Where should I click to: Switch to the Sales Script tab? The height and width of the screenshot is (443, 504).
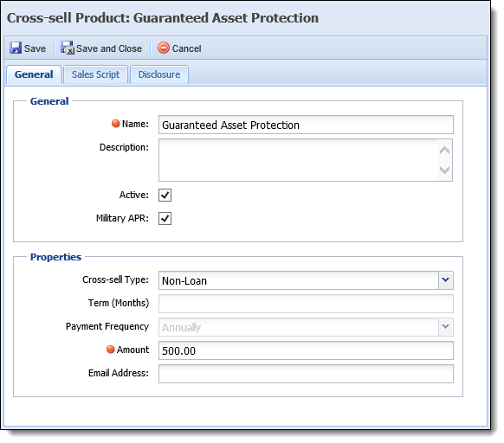[x=95, y=74]
